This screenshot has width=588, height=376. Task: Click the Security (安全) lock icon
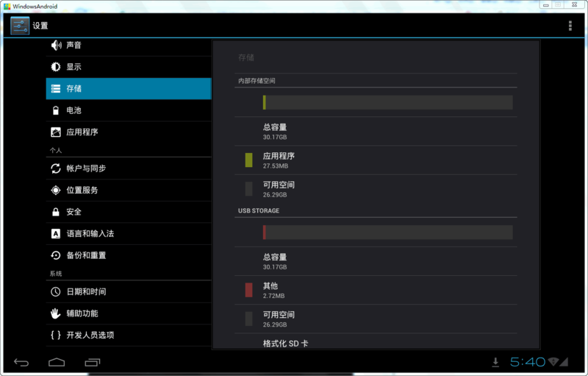(x=55, y=212)
